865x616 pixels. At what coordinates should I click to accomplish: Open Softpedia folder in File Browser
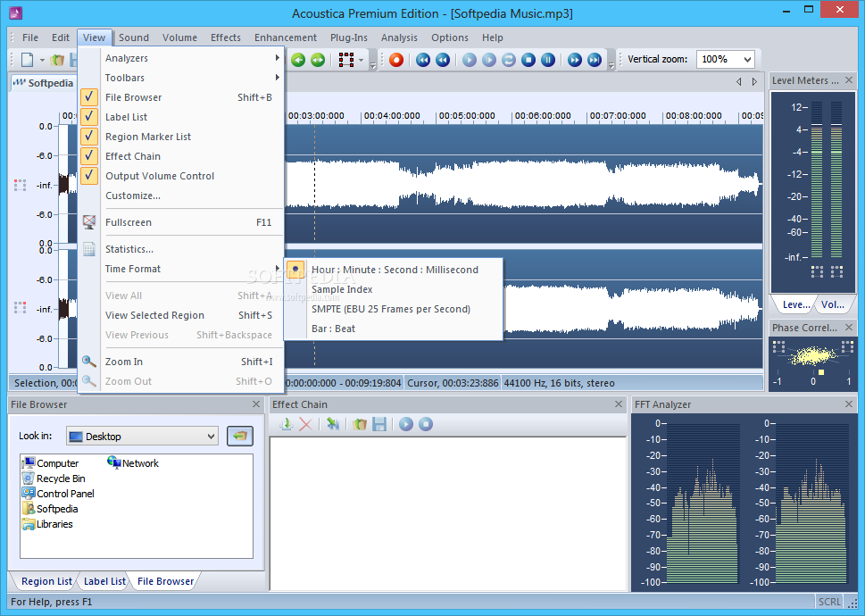pyautogui.click(x=50, y=509)
